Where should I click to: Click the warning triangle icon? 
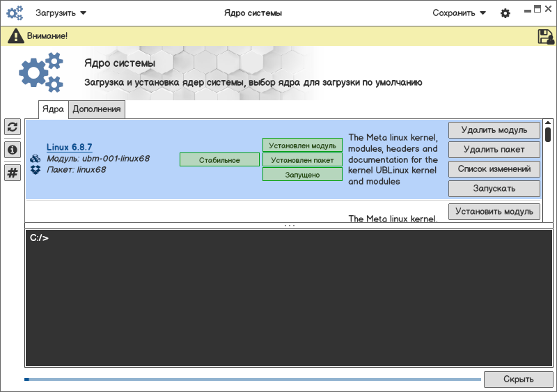pos(15,36)
